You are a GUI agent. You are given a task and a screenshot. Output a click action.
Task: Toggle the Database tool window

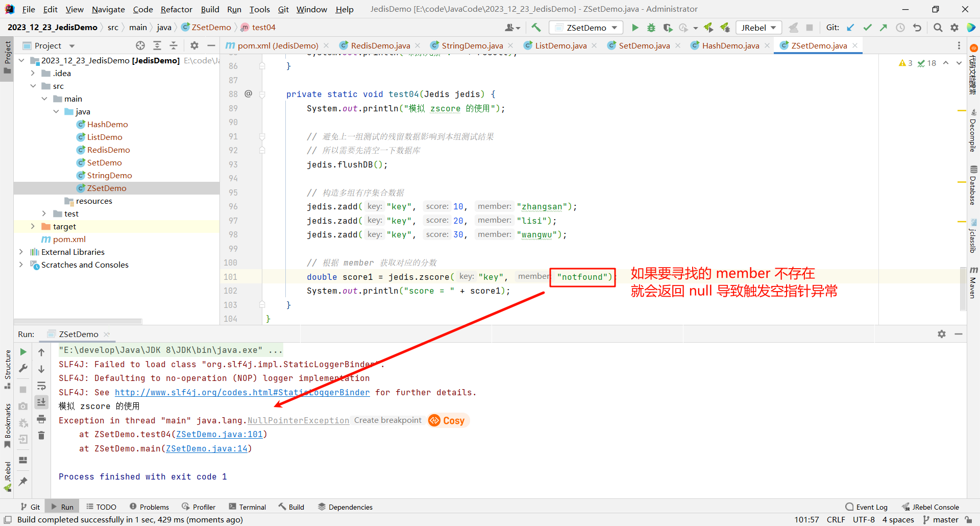tap(973, 185)
